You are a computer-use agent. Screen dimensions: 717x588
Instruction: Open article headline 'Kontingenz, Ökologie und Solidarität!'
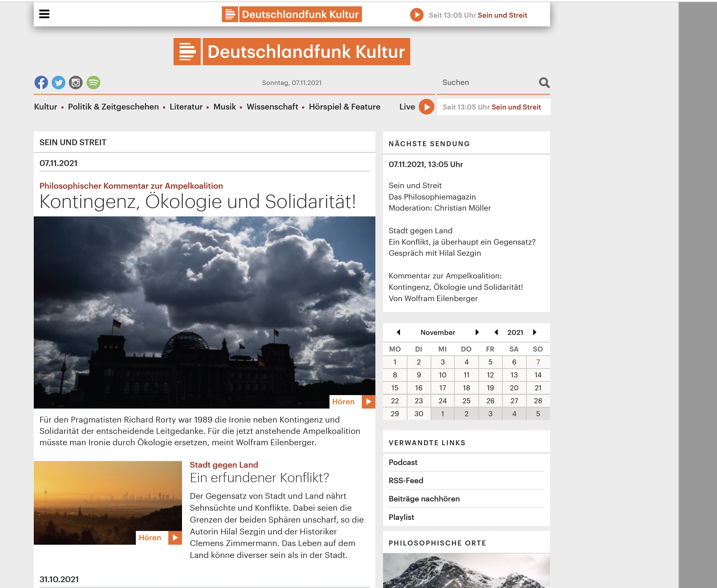point(198,202)
